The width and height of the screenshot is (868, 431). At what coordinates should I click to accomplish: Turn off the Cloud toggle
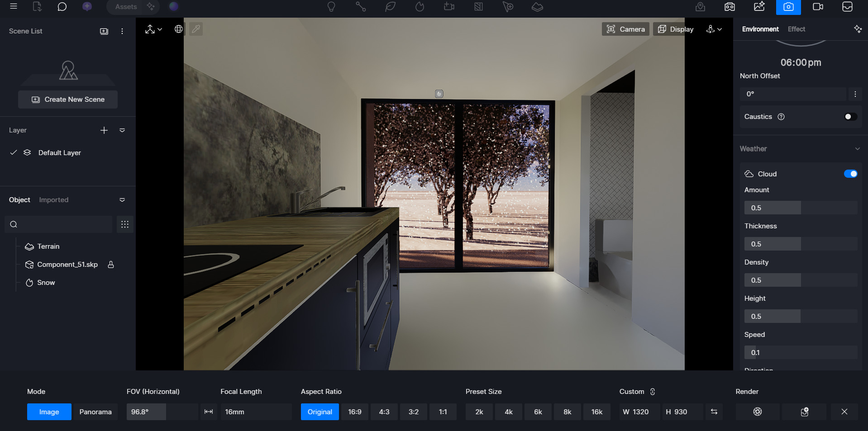pos(850,174)
